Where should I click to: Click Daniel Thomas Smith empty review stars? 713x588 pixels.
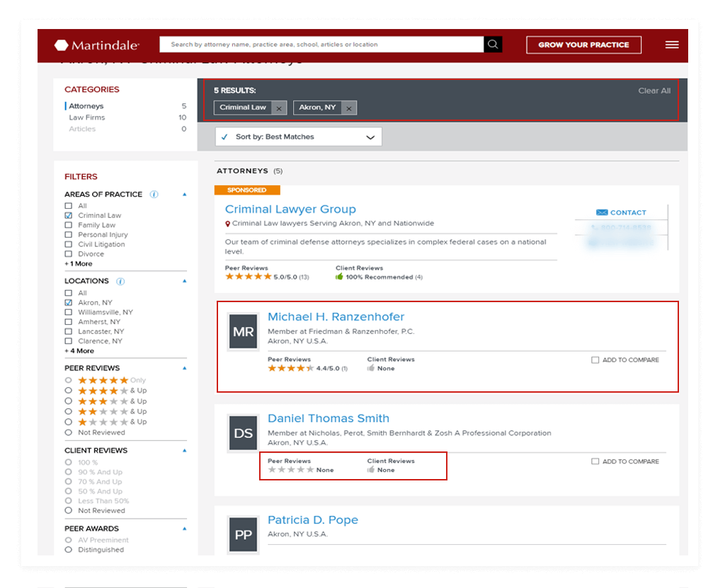291,469
